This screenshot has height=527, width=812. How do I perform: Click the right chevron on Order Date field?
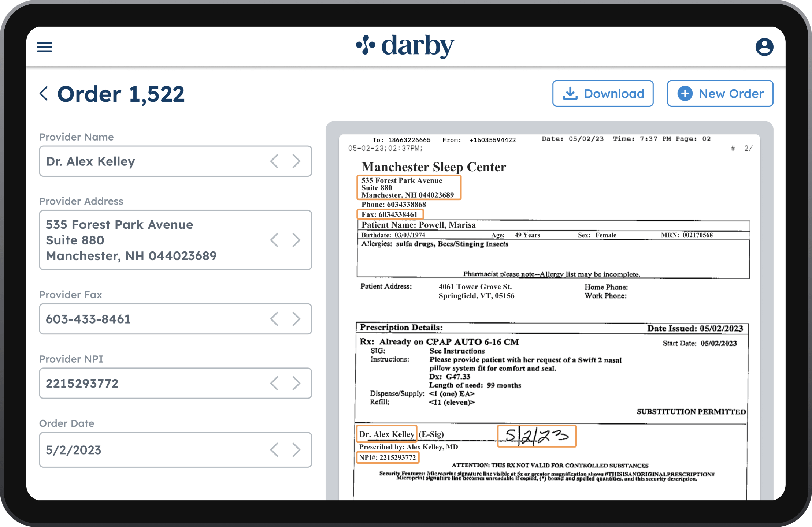pos(297,450)
